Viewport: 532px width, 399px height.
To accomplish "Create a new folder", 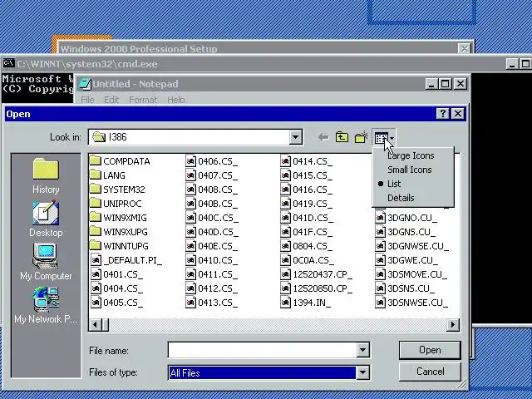I will tap(361, 137).
